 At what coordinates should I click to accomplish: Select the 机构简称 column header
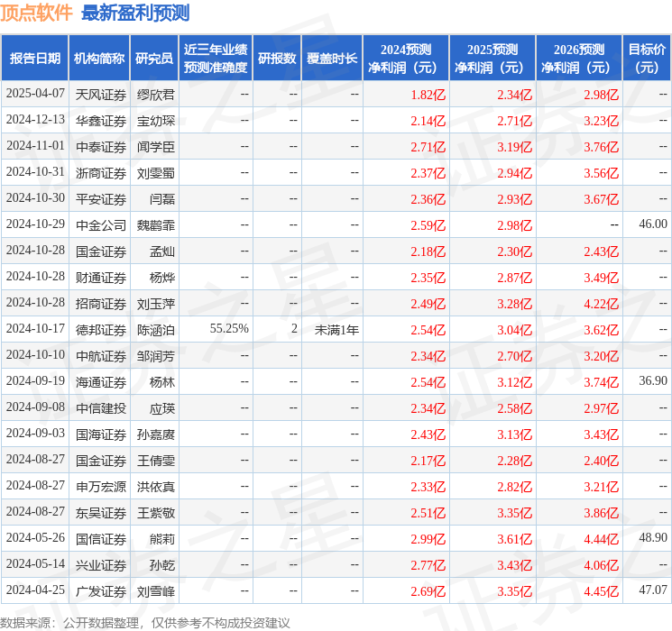click(99, 58)
